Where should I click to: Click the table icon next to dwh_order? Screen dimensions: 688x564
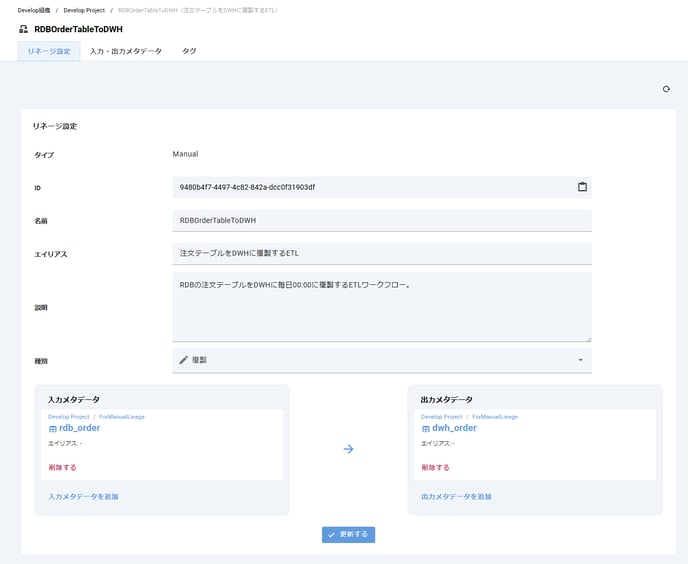[426, 428]
